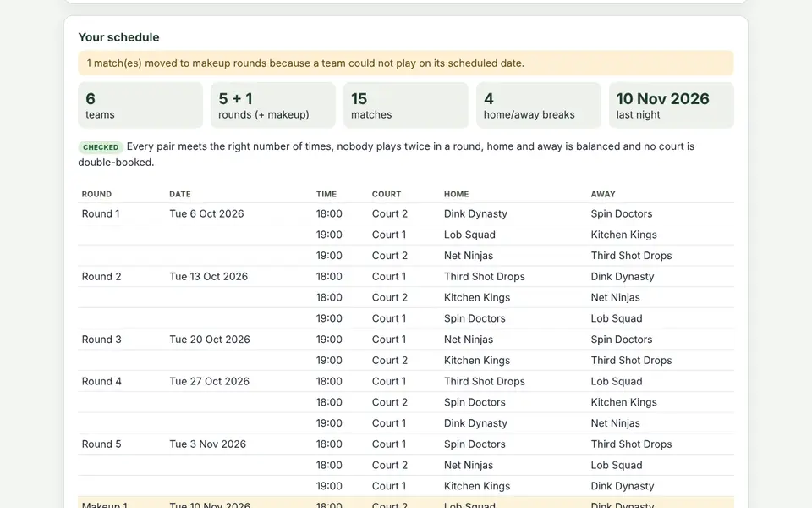Screen dimensions: 812x508
Task: Click 'Third Shot Drops' home in Round 2
Action: pyautogui.click(x=484, y=277)
